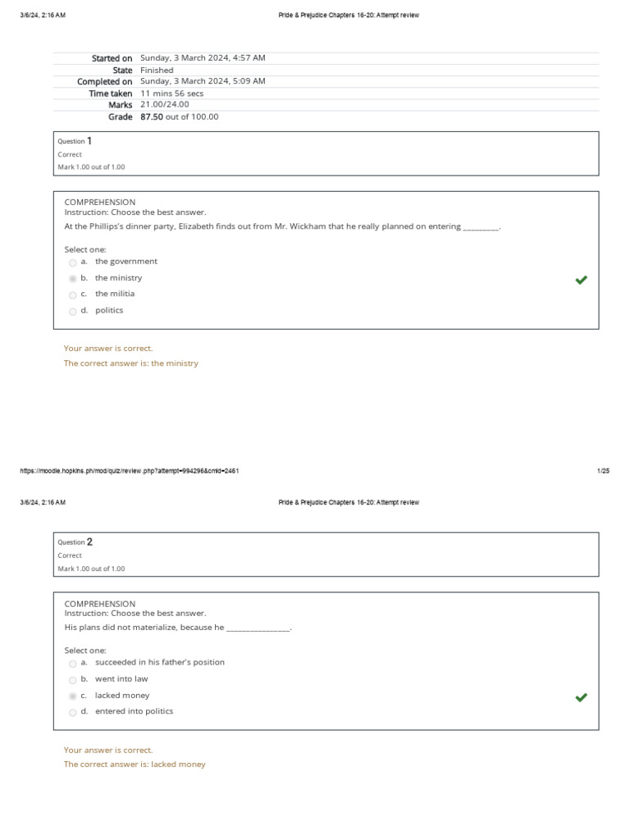The width and height of the screenshot is (630, 840).
Task: Click "The correct answer is: lacked money" feedback
Action: 135,765
